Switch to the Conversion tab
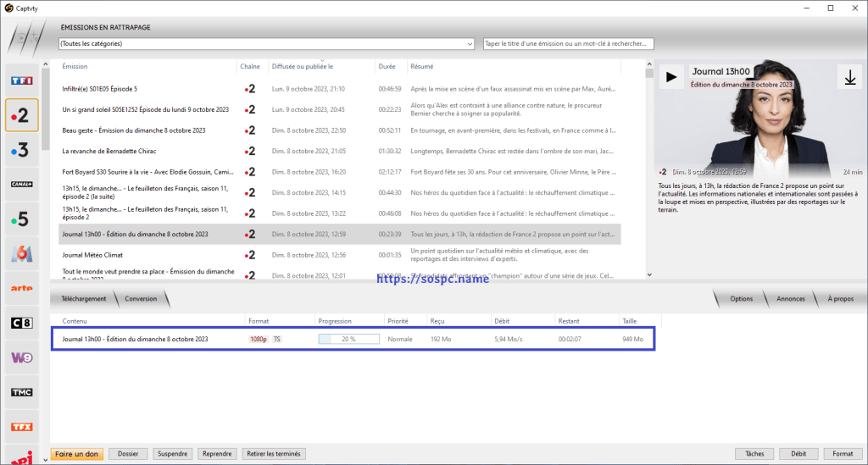Viewport: 868px width, 465px height. pos(141,299)
